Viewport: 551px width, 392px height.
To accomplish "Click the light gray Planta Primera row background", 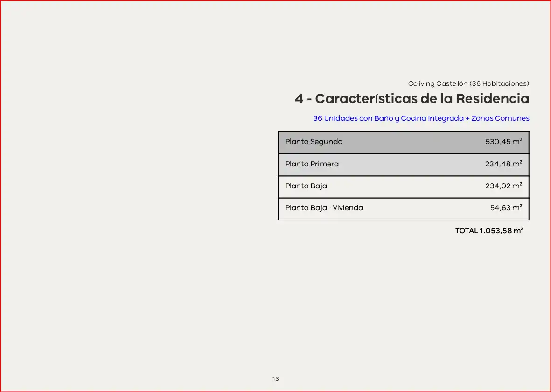I will 404,165.
